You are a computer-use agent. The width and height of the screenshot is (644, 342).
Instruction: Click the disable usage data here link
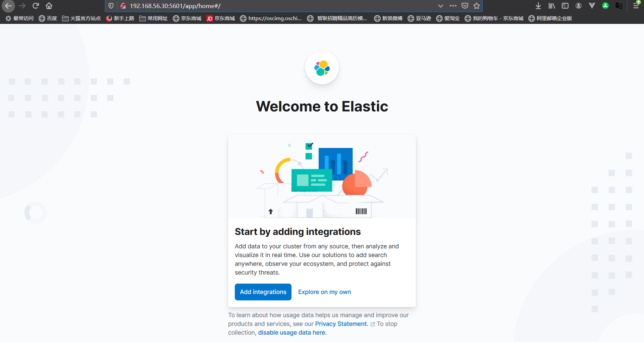click(292, 333)
